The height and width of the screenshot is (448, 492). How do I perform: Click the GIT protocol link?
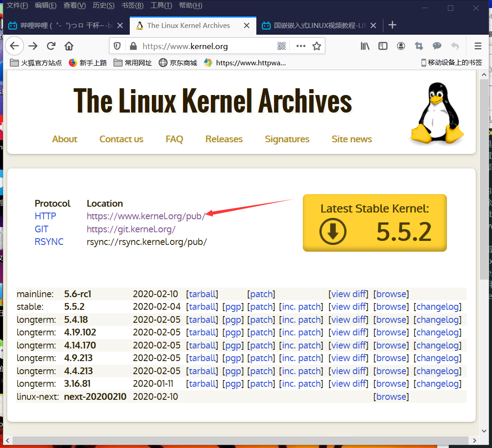click(41, 229)
